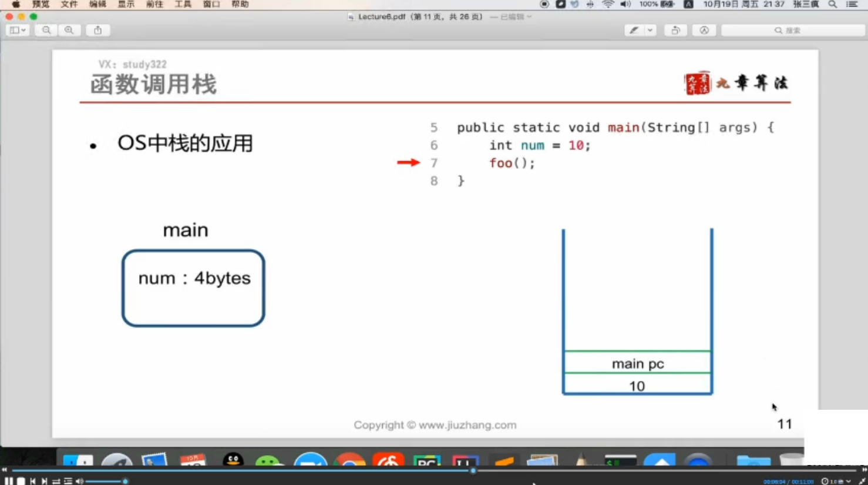Viewport: 868px width, 485px height.
Task: Open the 工具 menu
Action: [x=181, y=4]
